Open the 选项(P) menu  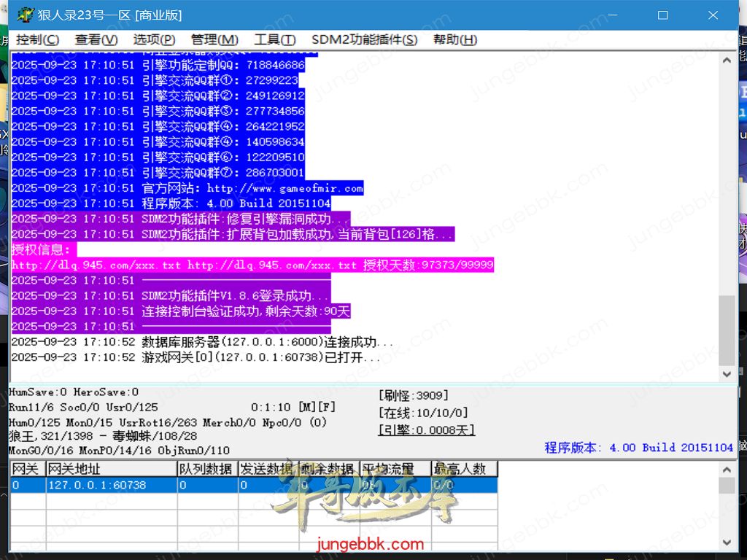154,39
